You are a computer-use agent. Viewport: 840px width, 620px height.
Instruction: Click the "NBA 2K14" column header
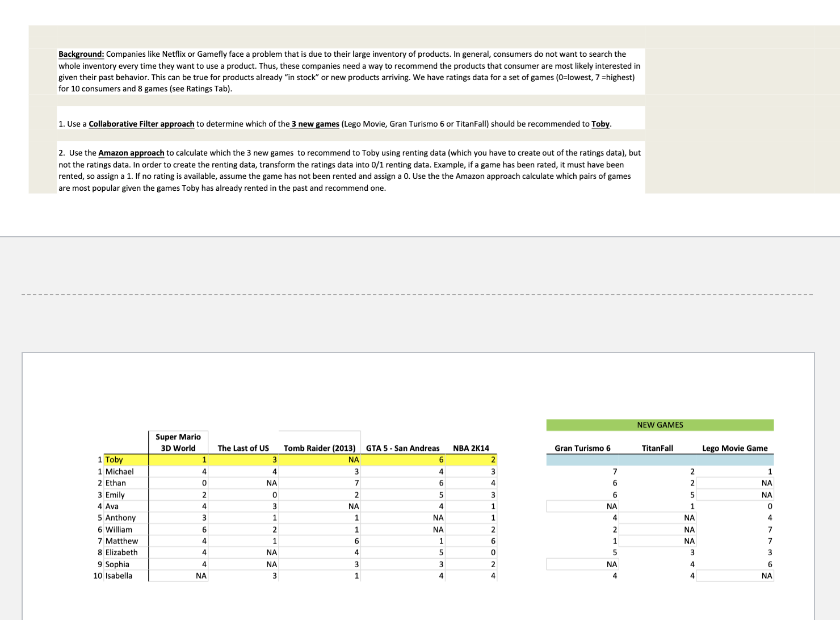pyautogui.click(x=471, y=448)
